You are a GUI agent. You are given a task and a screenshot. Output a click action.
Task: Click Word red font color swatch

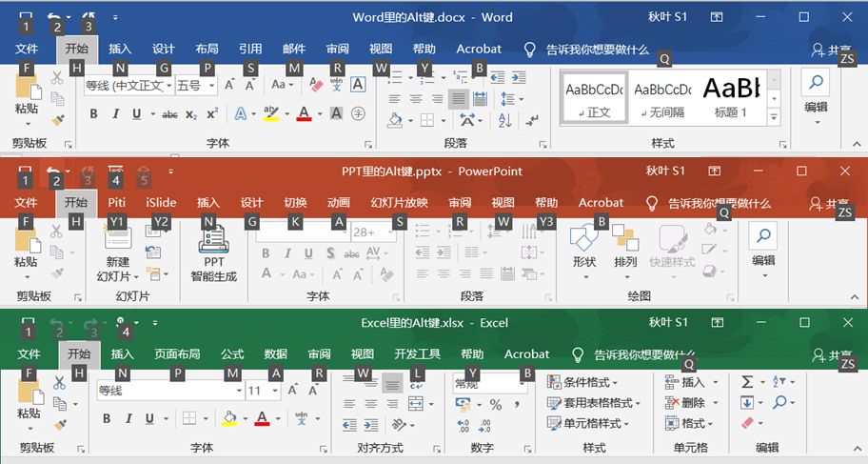(304, 113)
